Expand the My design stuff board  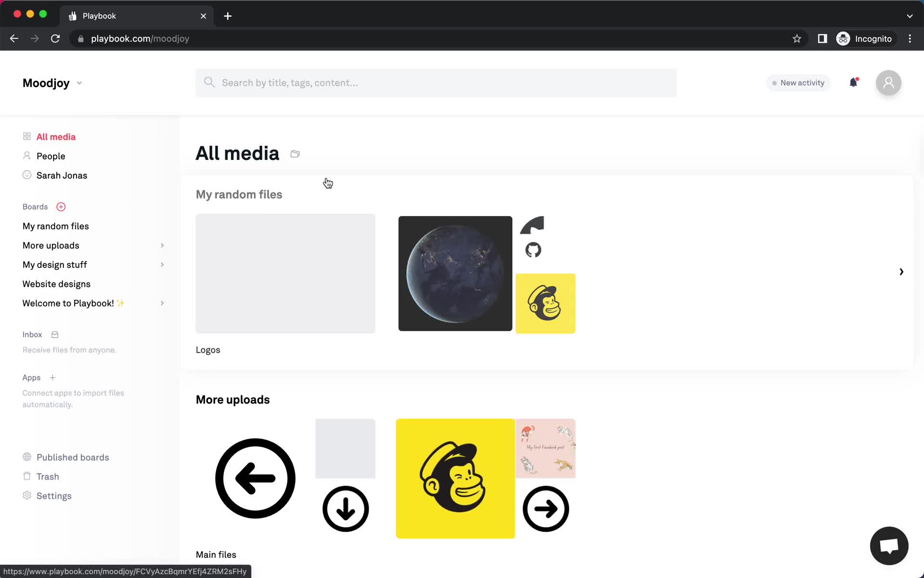coord(162,264)
